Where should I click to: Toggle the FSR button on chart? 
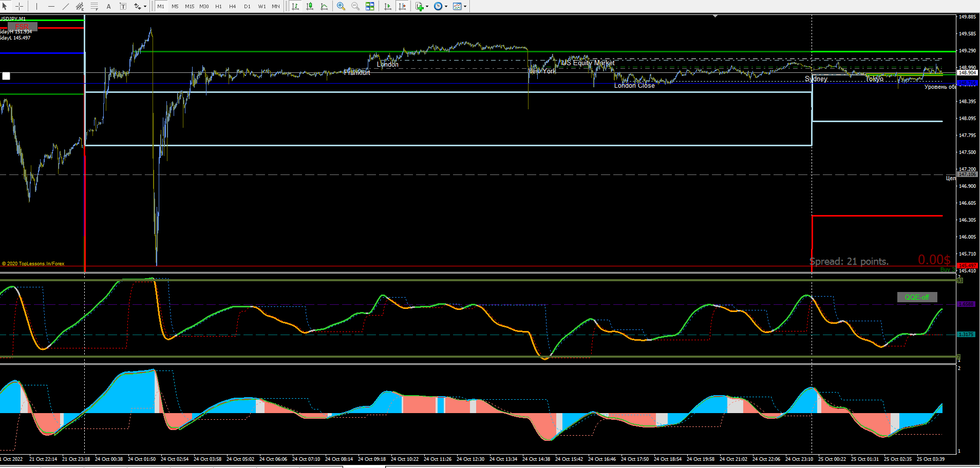tap(22, 27)
